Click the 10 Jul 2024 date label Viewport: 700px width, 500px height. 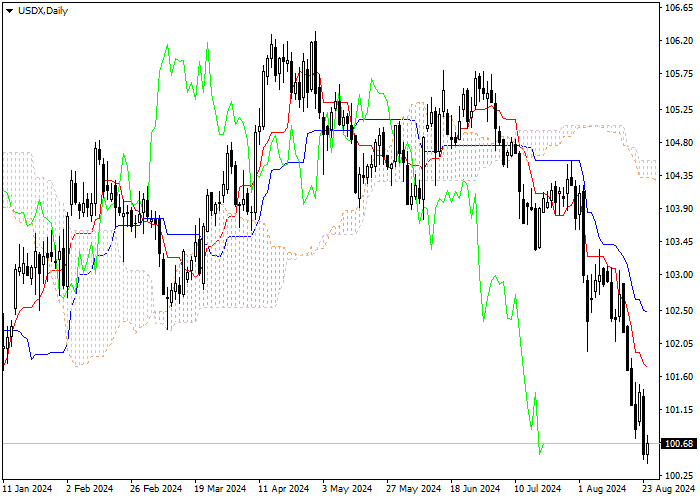click(539, 489)
